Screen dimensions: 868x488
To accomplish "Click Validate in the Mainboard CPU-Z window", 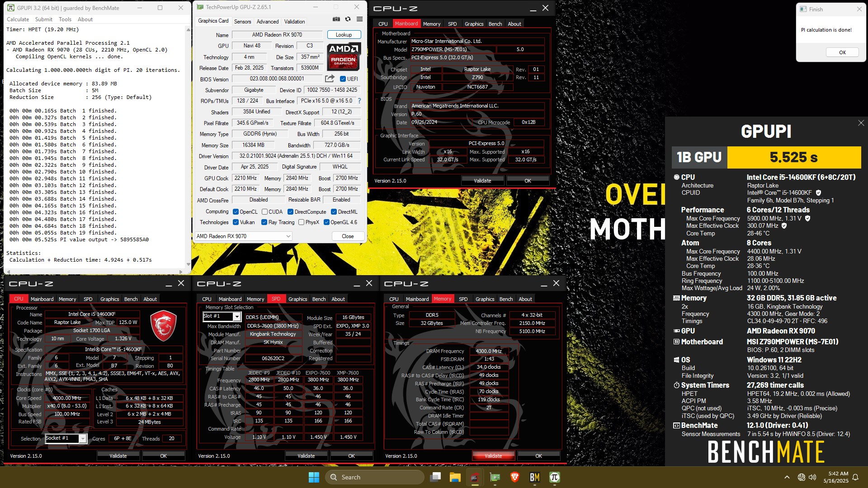I will (x=482, y=181).
